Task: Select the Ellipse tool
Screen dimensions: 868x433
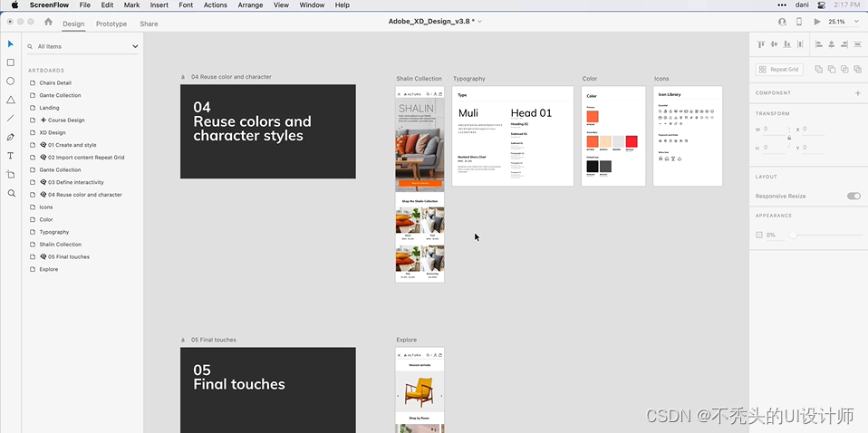Action: [x=11, y=81]
